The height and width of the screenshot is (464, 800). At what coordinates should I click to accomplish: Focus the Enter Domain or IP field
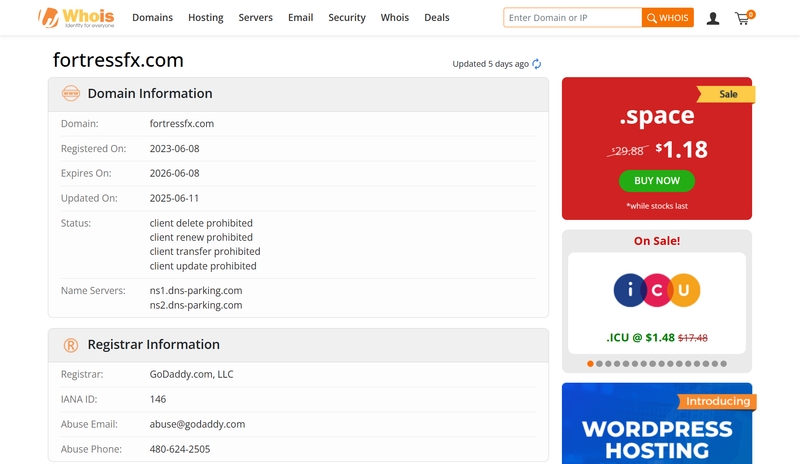click(x=572, y=17)
